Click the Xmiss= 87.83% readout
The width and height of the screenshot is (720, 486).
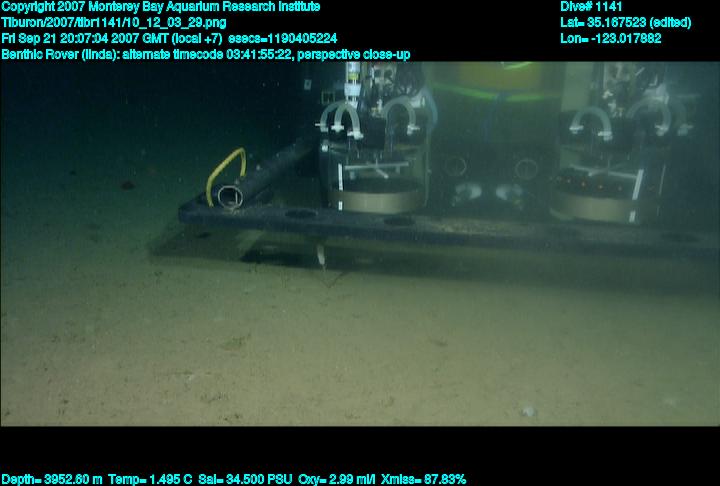pos(423,480)
